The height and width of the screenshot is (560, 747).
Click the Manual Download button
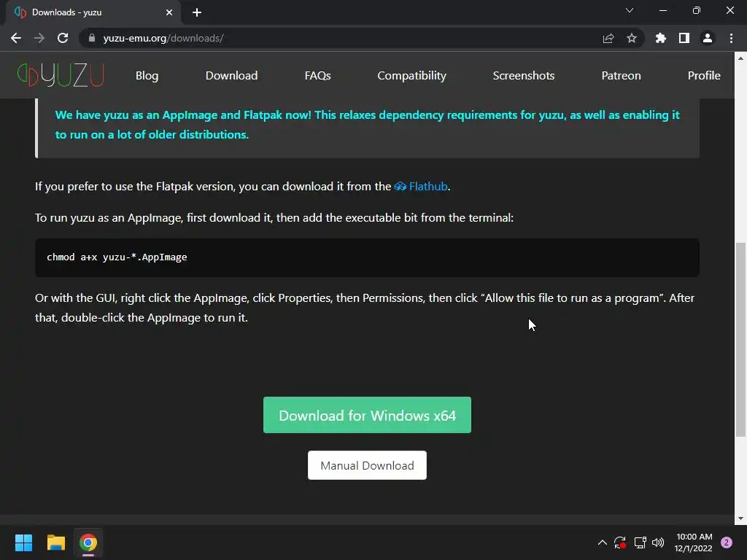coord(368,465)
